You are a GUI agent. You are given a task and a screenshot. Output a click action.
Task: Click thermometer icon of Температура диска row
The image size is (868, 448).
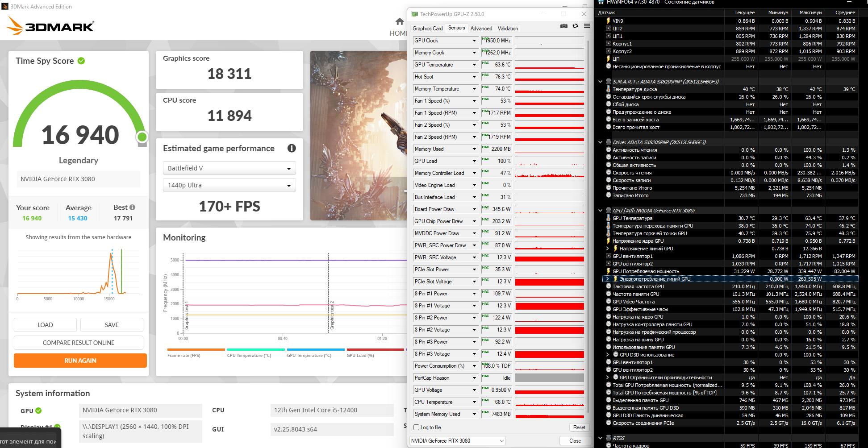(608, 89)
